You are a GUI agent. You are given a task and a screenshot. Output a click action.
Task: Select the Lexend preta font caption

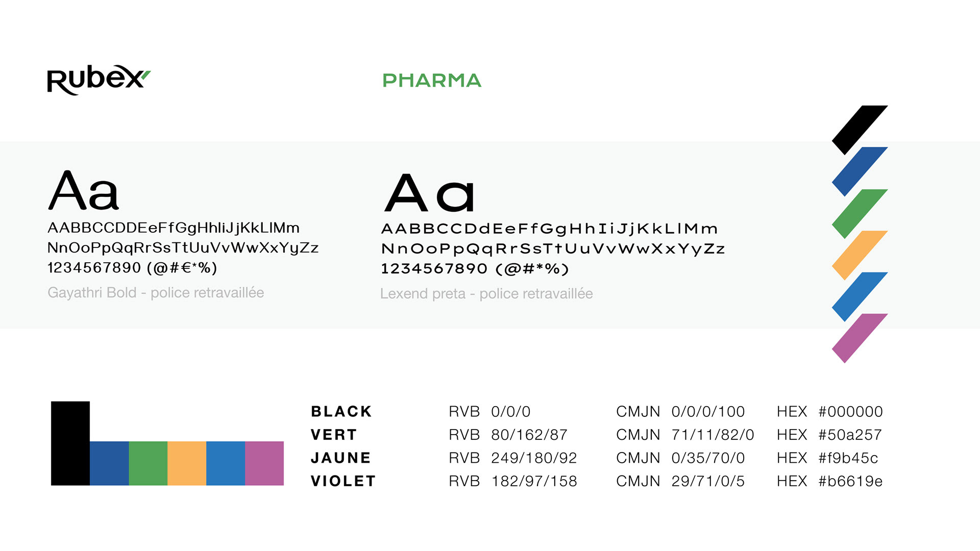pyautogui.click(x=486, y=294)
